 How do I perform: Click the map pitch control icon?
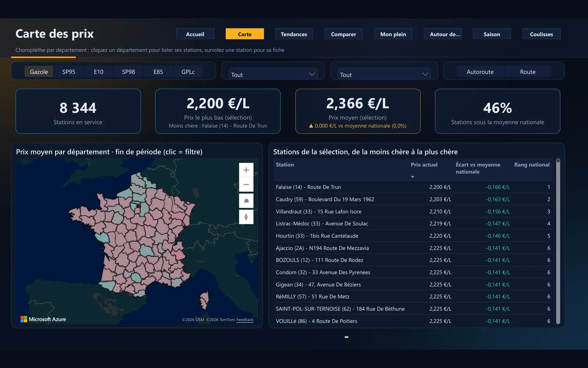246,201
